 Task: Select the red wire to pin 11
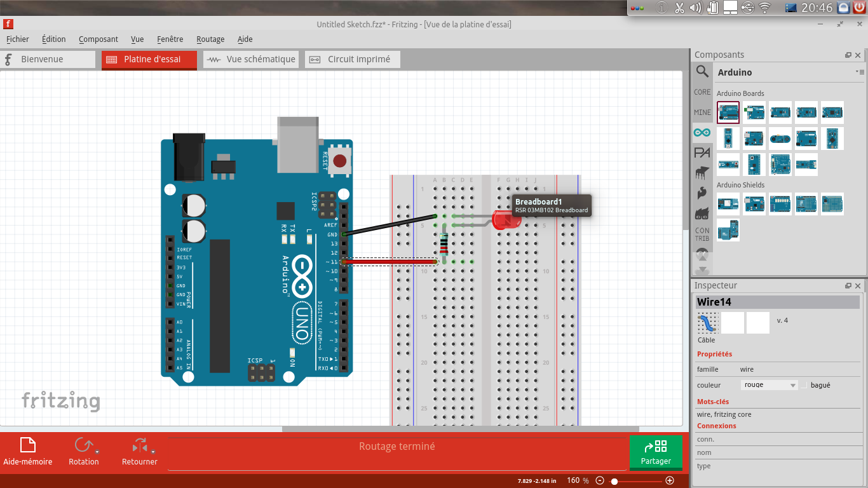(390, 261)
